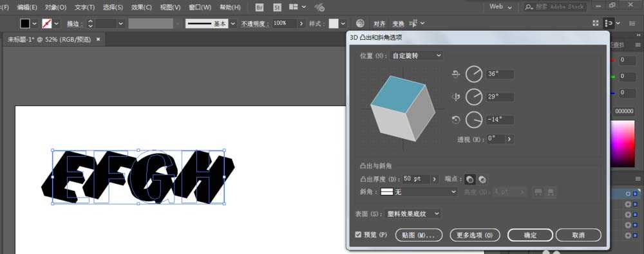Image resolution: width=644 pixels, height=254 pixels.
Task: Turn off cap for hollow 端点
Action: (482, 179)
